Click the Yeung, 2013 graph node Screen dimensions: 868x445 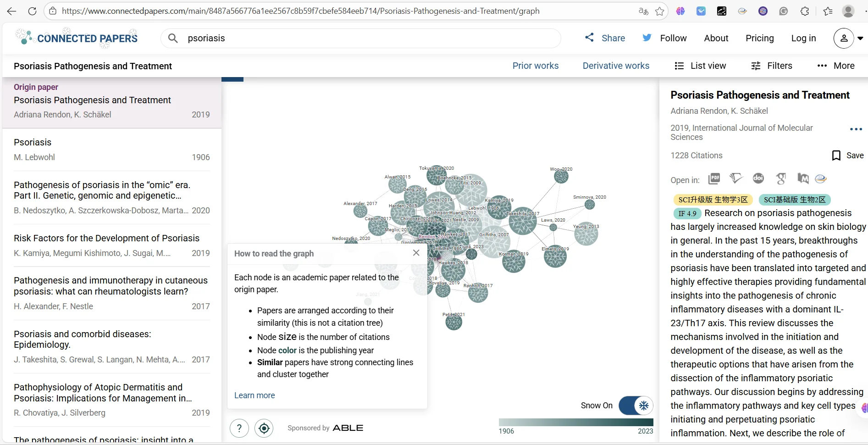tap(586, 234)
